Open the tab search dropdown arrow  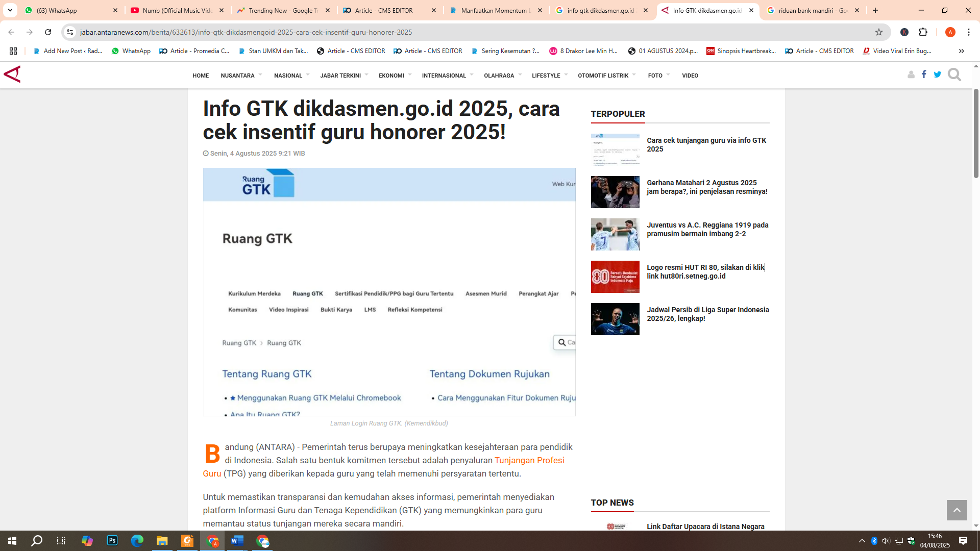[x=10, y=10]
